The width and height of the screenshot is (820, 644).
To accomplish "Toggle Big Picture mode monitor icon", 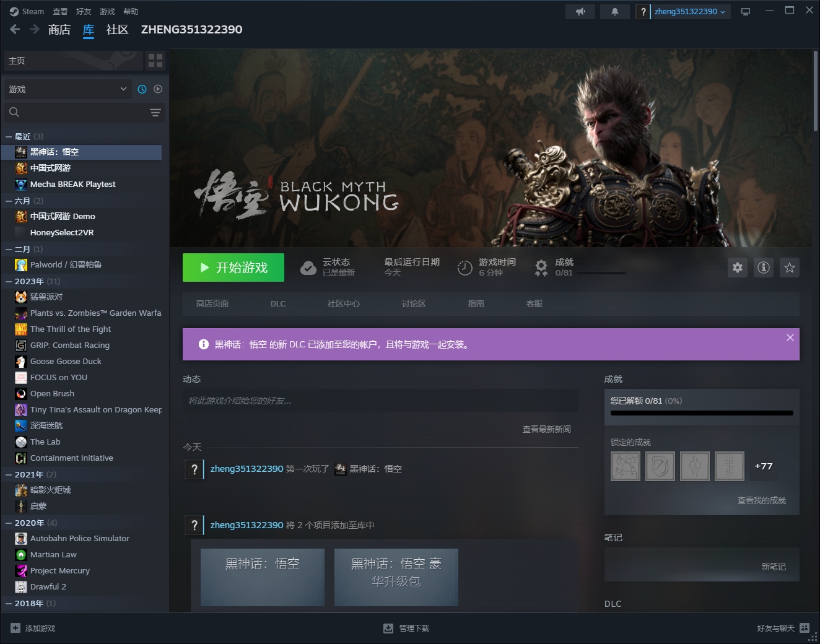I will (x=746, y=12).
